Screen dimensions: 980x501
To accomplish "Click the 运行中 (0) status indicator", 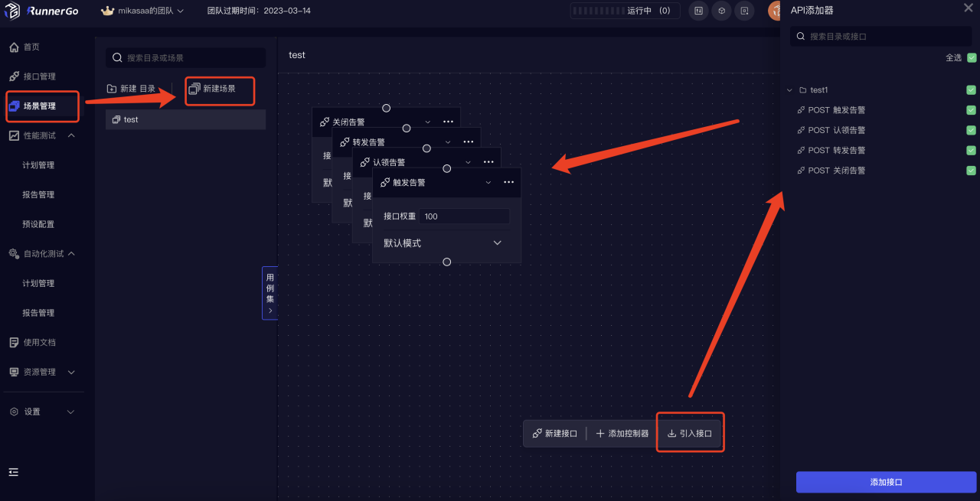I will click(x=625, y=11).
